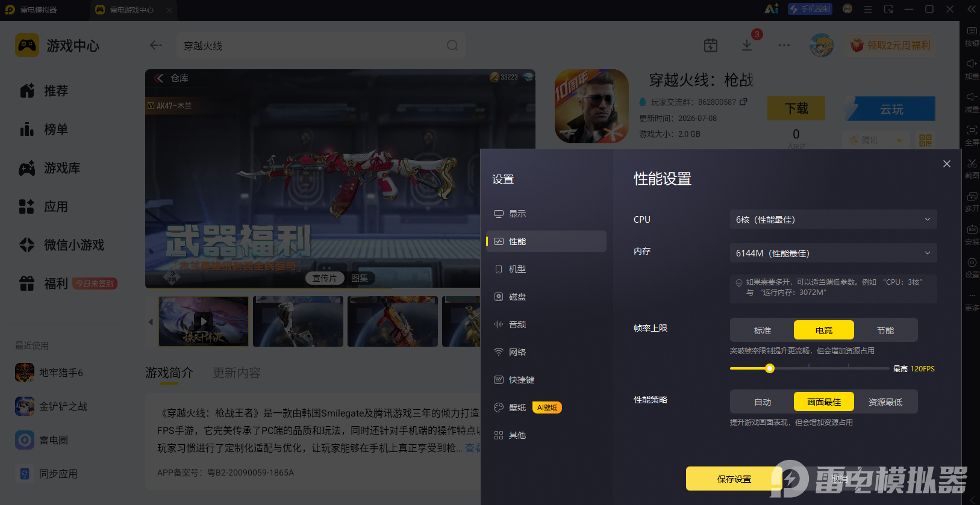The height and width of the screenshot is (505, 980).
Task: Open 其他 other settings
Action: pyautogui.click(x=546, y=435)
